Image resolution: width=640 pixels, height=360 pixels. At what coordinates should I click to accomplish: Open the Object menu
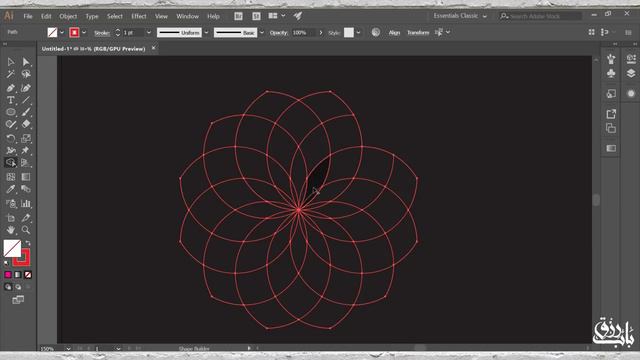(x=68, y=16)
